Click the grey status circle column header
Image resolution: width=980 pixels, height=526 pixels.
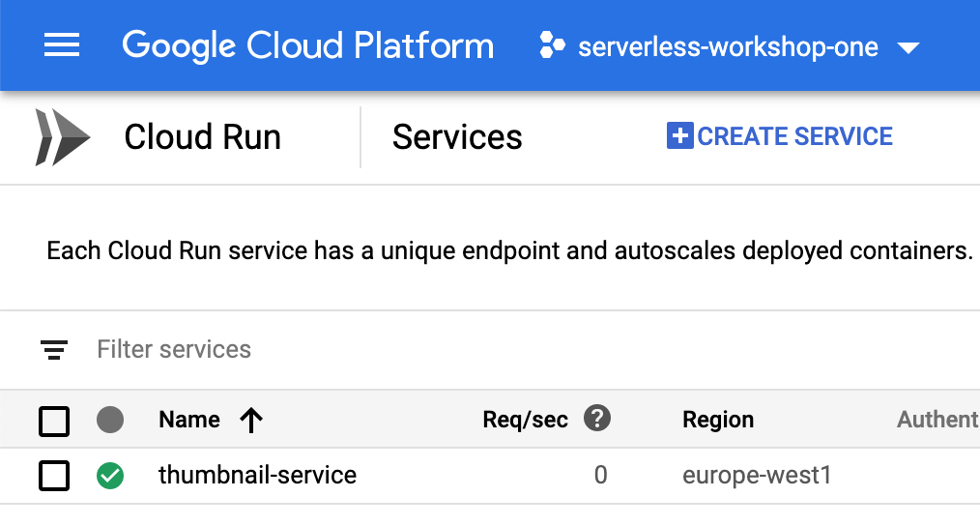pos(110,420)
